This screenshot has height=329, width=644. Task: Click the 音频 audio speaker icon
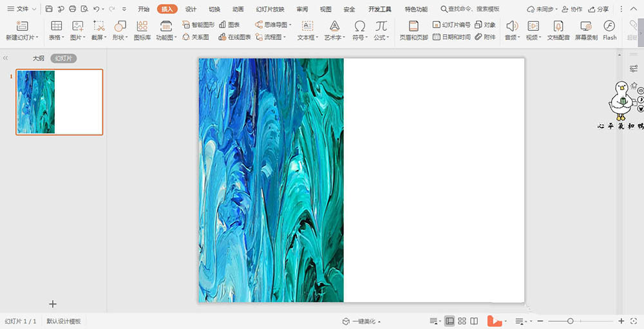512,26
